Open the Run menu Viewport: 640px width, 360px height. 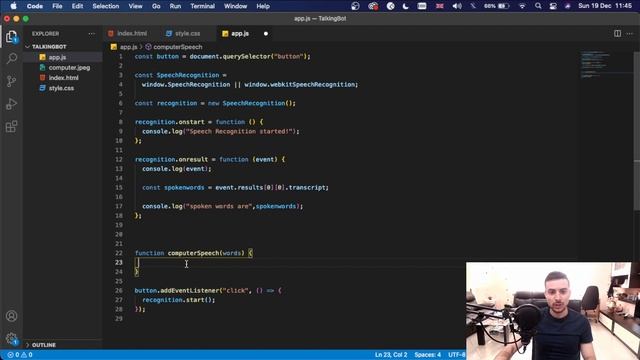[x=175, y=6]
